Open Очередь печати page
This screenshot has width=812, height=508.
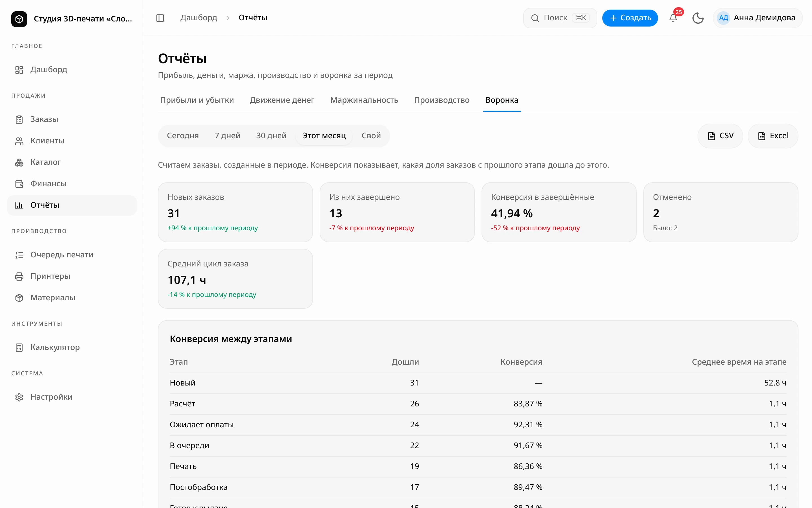pos(72,255)
